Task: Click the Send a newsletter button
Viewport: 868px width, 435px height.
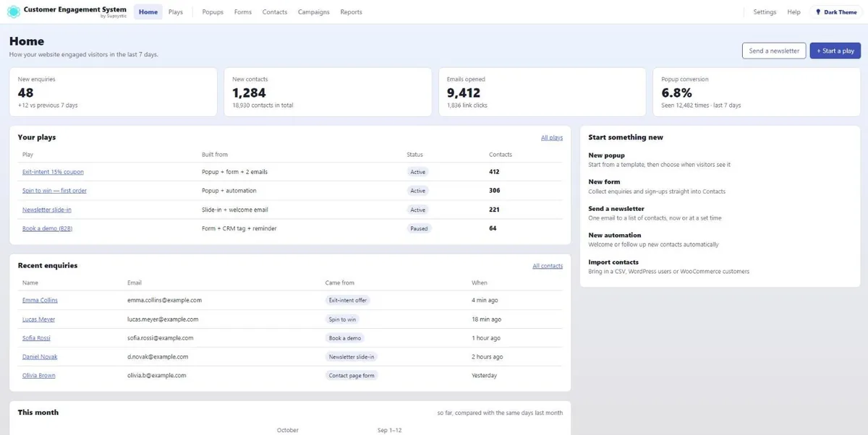Action: (774, 51)
